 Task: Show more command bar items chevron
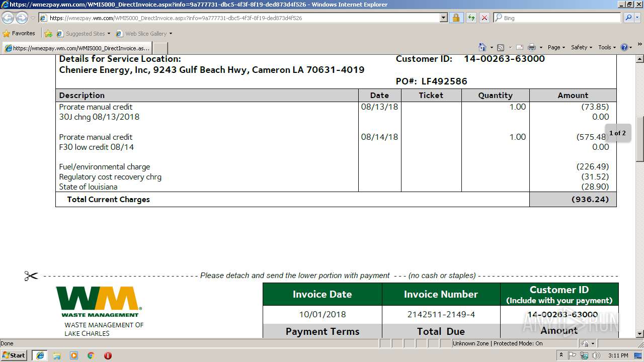(640, 45)
